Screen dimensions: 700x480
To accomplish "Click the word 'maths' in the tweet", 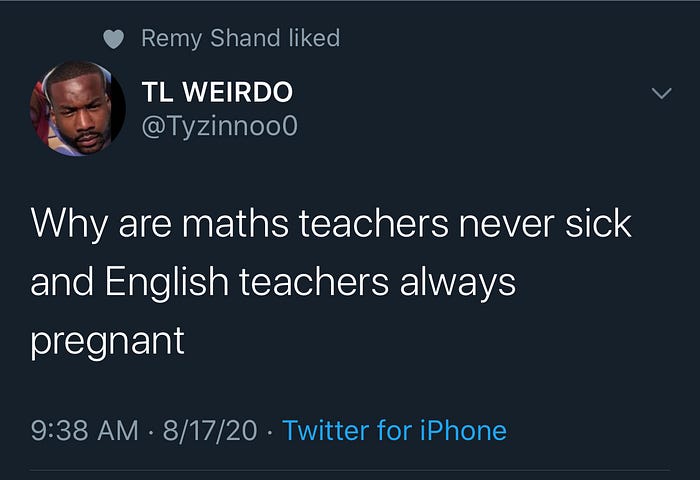I will point(235,224).
